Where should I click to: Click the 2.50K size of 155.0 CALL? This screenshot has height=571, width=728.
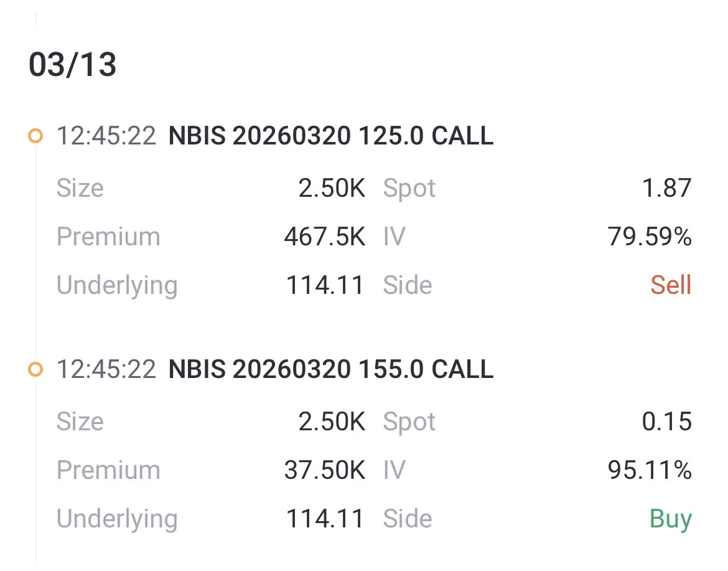click(332, 422)
